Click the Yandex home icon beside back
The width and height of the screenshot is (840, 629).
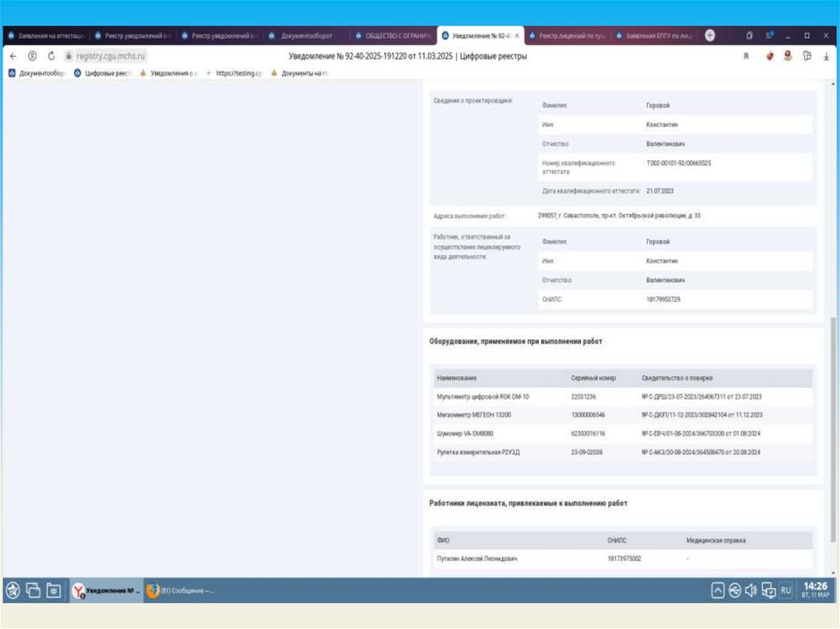point(32,56)
